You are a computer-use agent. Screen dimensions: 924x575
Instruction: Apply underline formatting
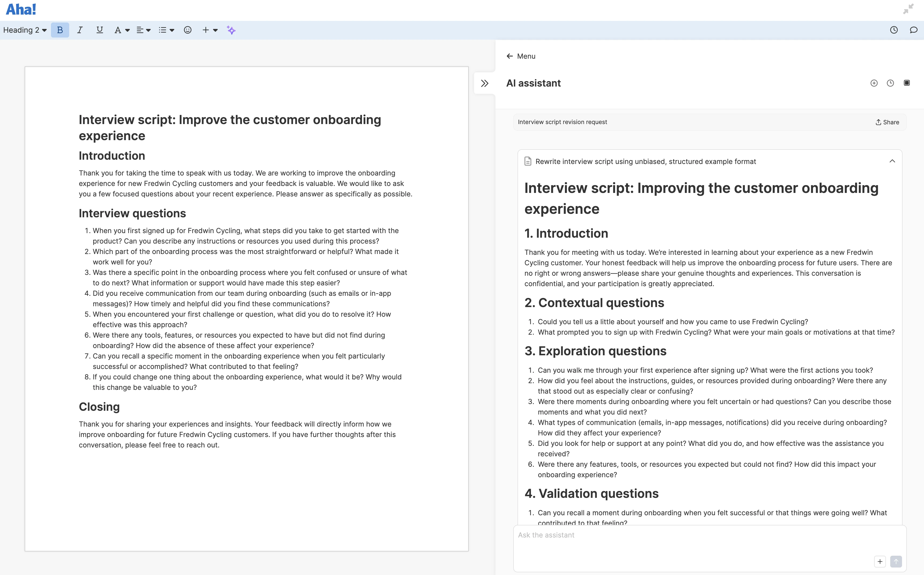tap(99, 30)
